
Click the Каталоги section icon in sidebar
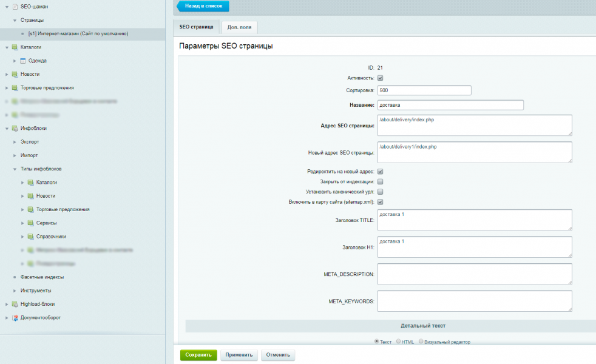[x=15, y=47]
